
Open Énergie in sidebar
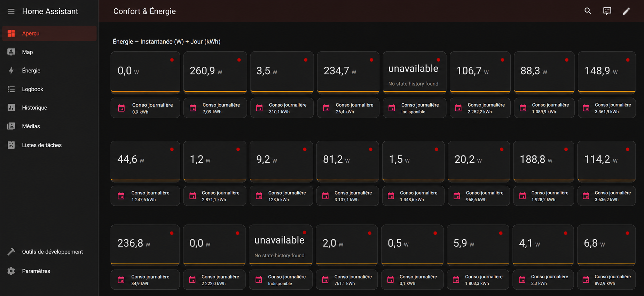(x=49, y=70)
